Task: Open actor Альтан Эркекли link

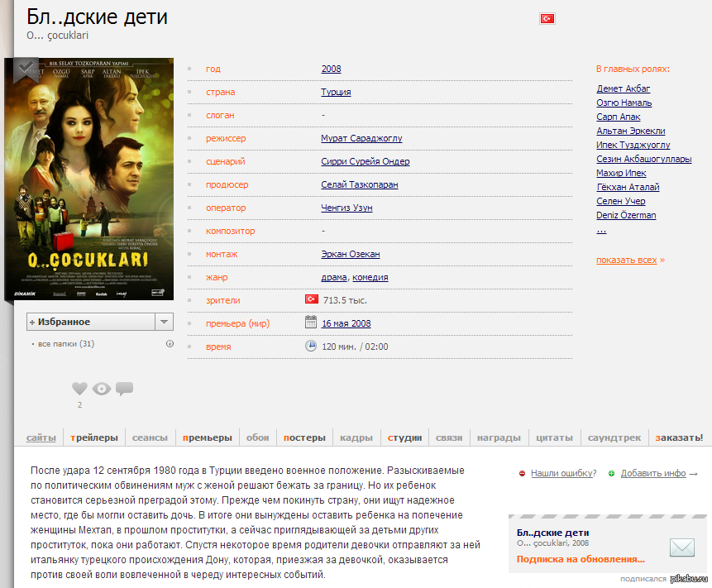Action: coord(631,131)
